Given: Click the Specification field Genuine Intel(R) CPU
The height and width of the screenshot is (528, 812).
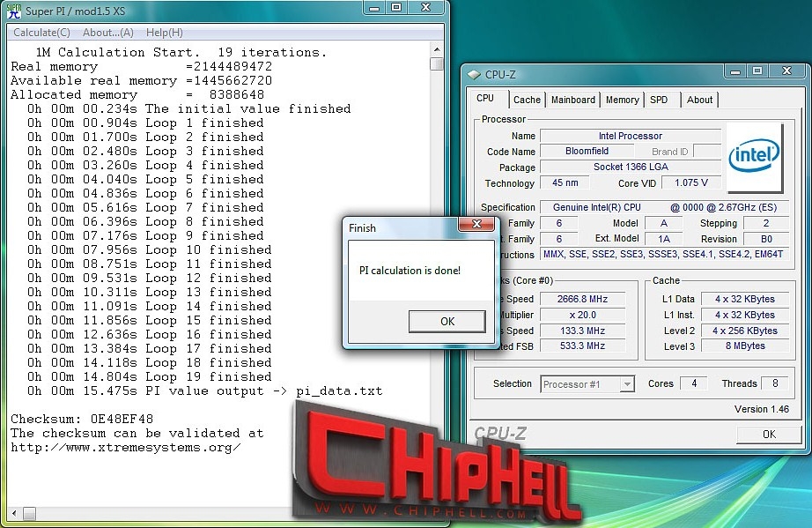Looking at the screenshot, I should 664,207.
